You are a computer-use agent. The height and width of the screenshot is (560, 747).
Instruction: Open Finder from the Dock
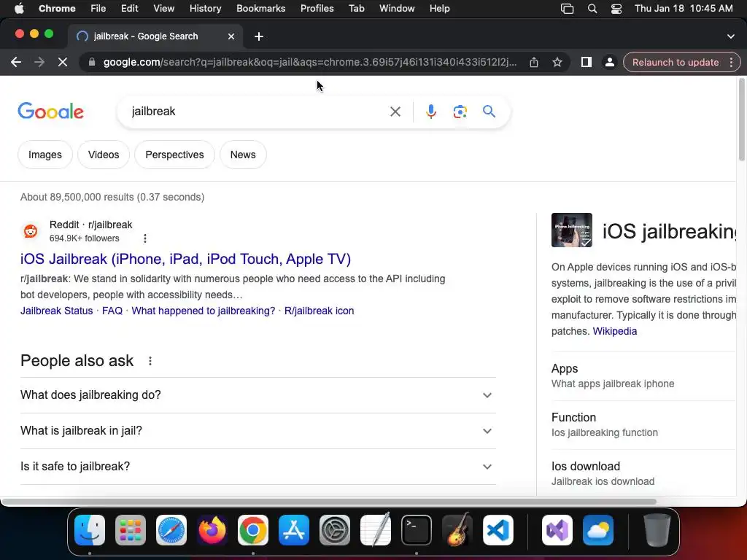pos(90,530)
